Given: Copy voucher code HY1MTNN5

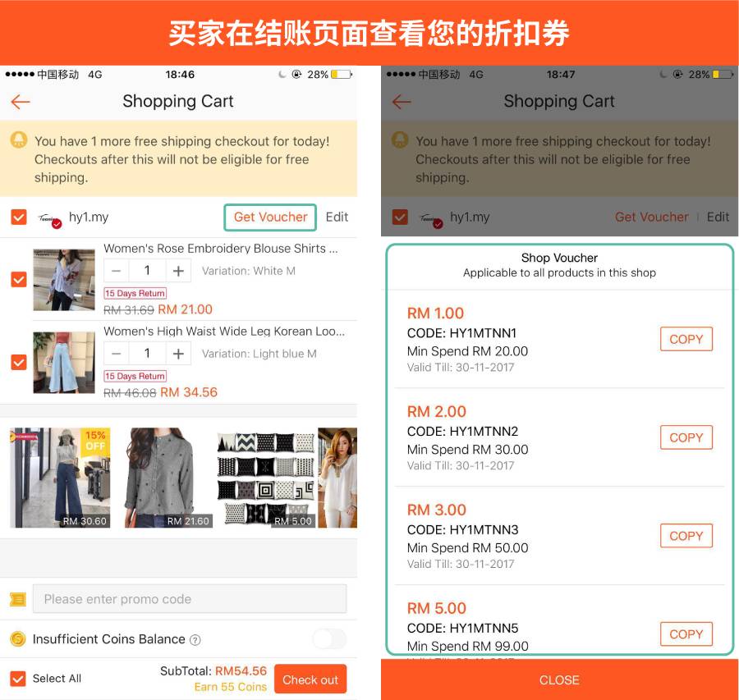Looking at the screenshot, I should tap(686, 634).
